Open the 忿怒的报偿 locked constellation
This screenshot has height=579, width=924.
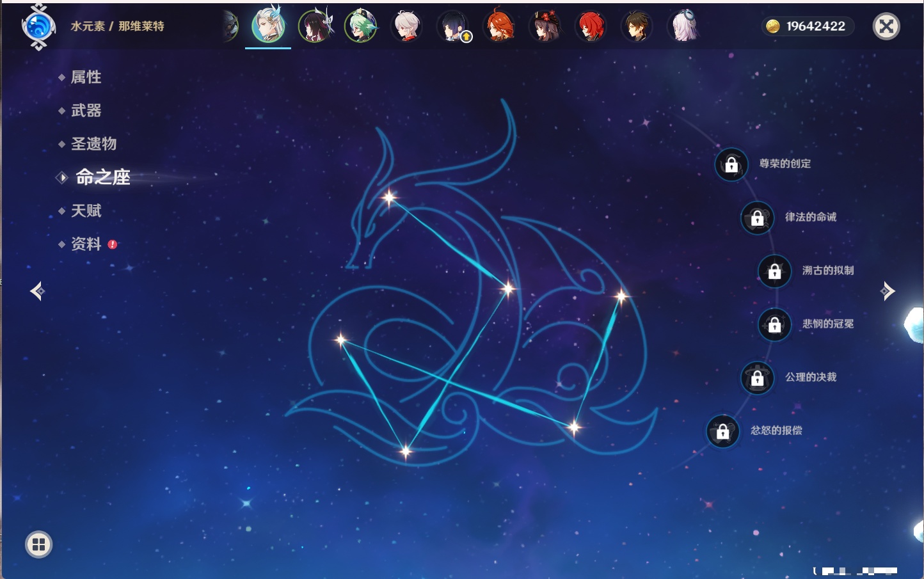(722, 431)
